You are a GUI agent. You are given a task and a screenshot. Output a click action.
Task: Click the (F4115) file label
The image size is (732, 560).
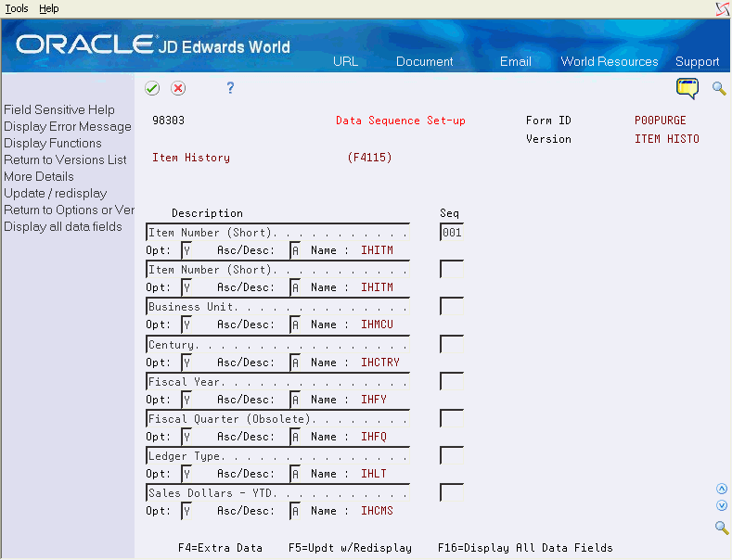click(369, 158)
